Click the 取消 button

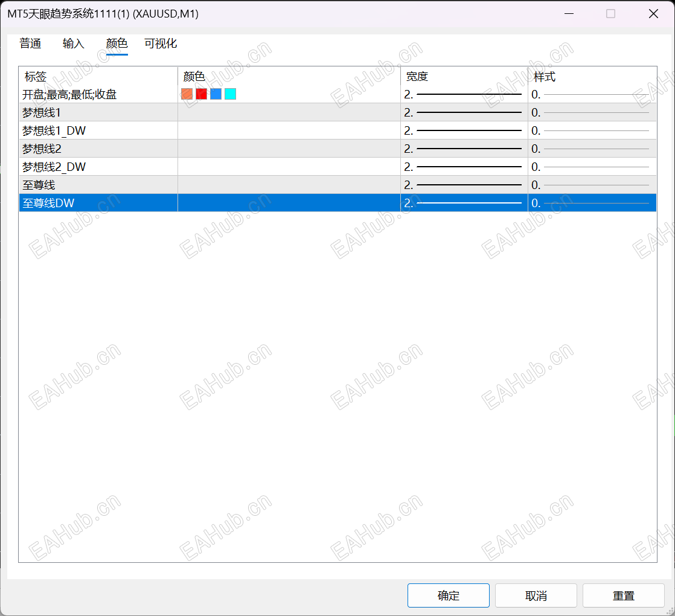[x=536, y=595]
